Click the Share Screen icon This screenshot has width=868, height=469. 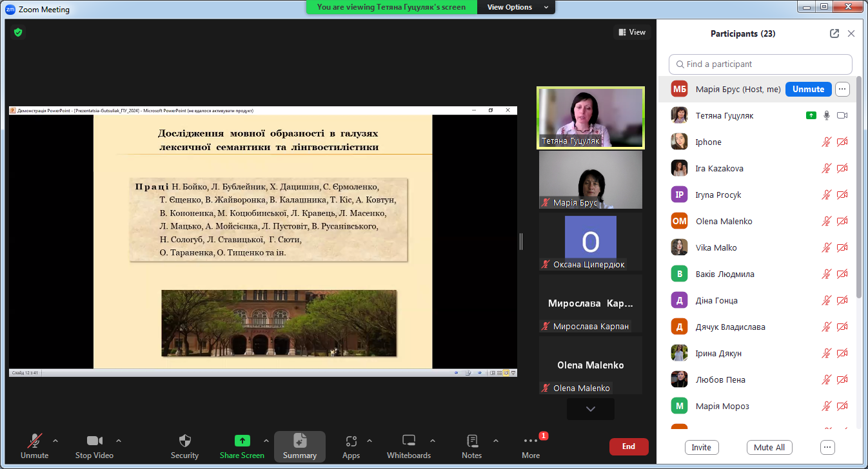click(242, 441)
